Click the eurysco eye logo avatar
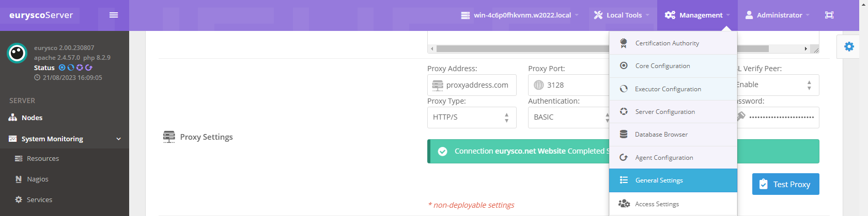This screenshot has width=868, height=216. coord(17,53)
